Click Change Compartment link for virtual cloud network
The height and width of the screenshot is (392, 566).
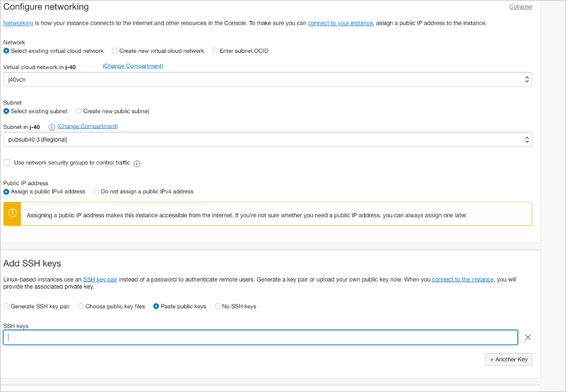(x=133, y=66)
